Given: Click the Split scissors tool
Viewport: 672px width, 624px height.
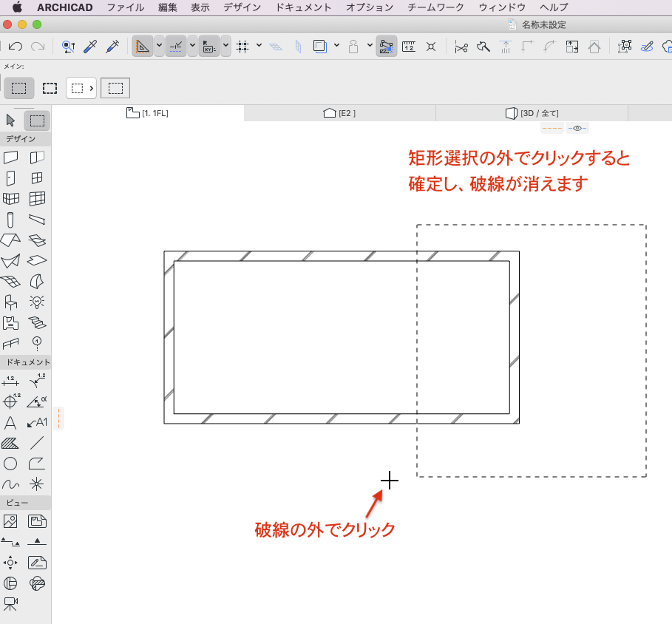Looking at the screenshot, I should coord(461,47).
